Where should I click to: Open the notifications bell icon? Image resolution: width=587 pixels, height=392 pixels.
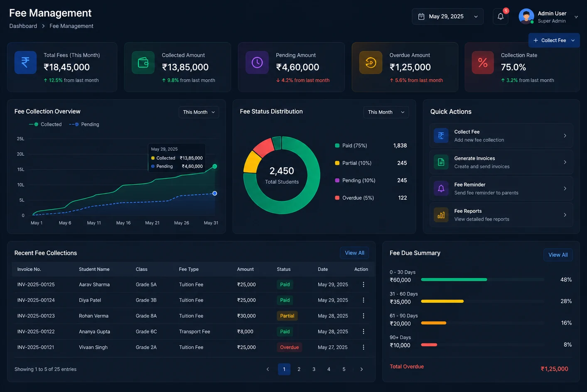click(501, 17)
